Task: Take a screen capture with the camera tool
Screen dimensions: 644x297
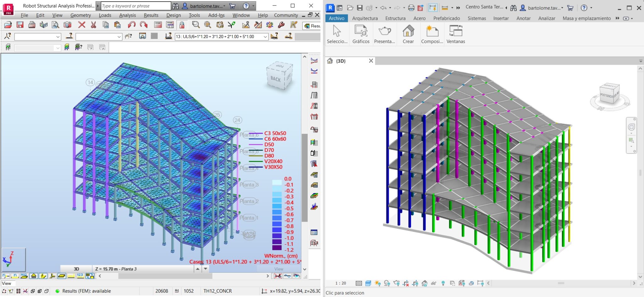Action: tap(68, 25)
